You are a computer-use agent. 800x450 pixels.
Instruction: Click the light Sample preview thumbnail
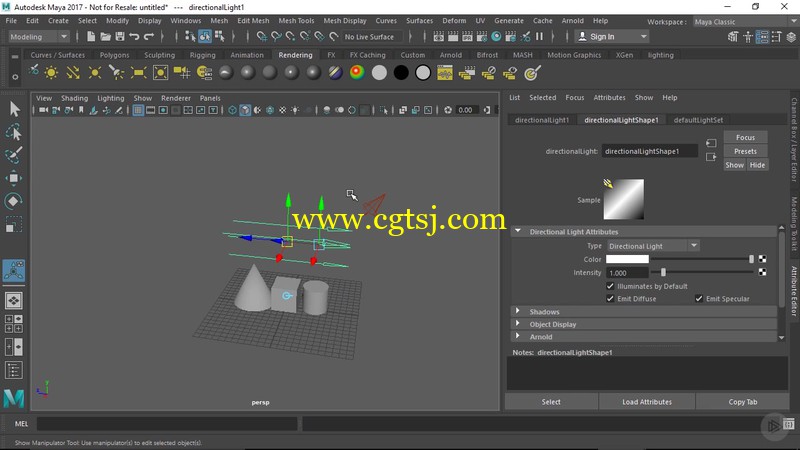(623, 199)
